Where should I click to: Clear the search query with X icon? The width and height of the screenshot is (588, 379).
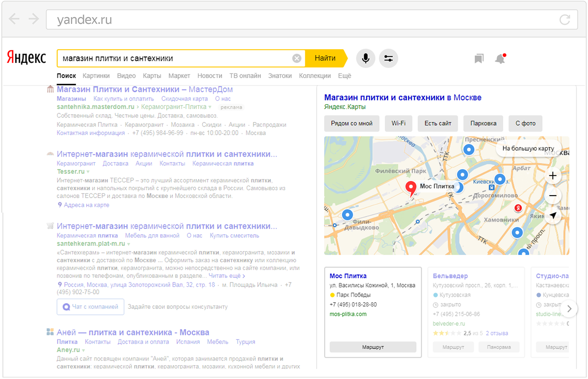click(x=297, y=58)
